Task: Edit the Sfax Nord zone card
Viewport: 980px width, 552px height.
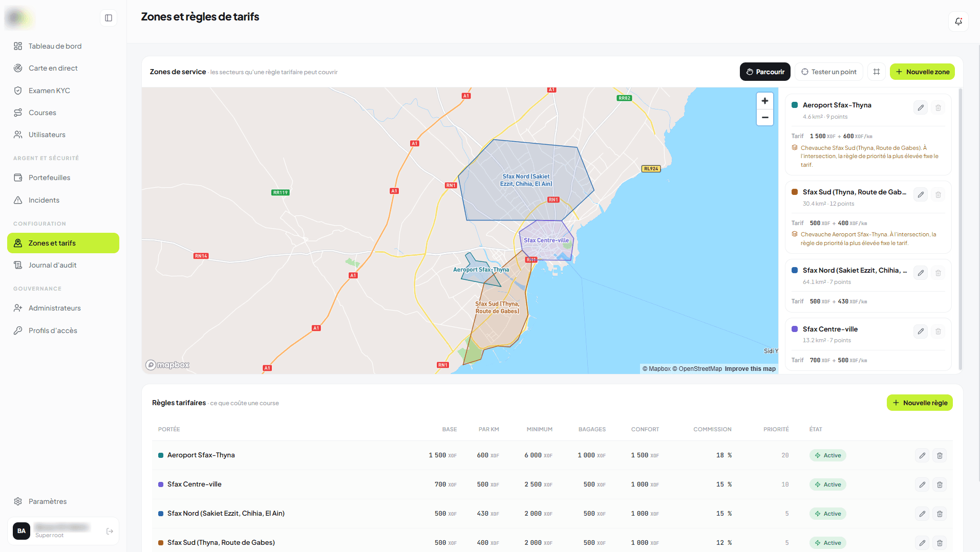Action: 921,273
